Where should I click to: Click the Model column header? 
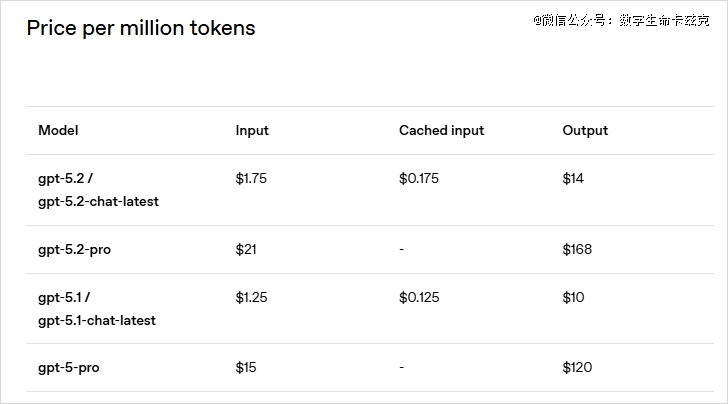click(58, 130)
